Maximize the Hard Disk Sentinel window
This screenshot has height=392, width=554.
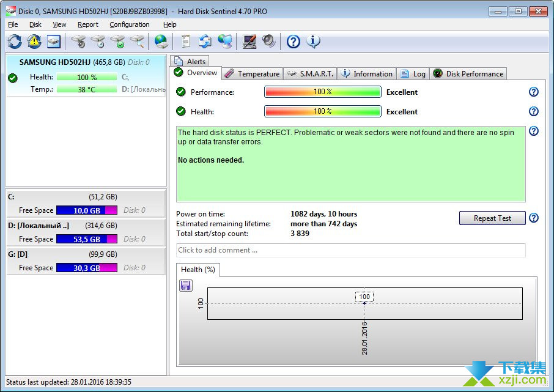click(x=518, y=11)
